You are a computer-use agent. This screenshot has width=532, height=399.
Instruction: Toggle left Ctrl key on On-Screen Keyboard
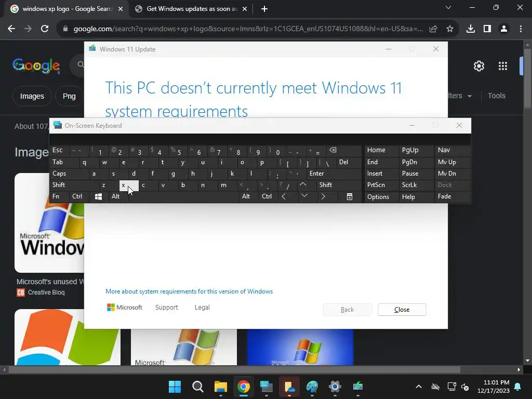click(79, 196)
